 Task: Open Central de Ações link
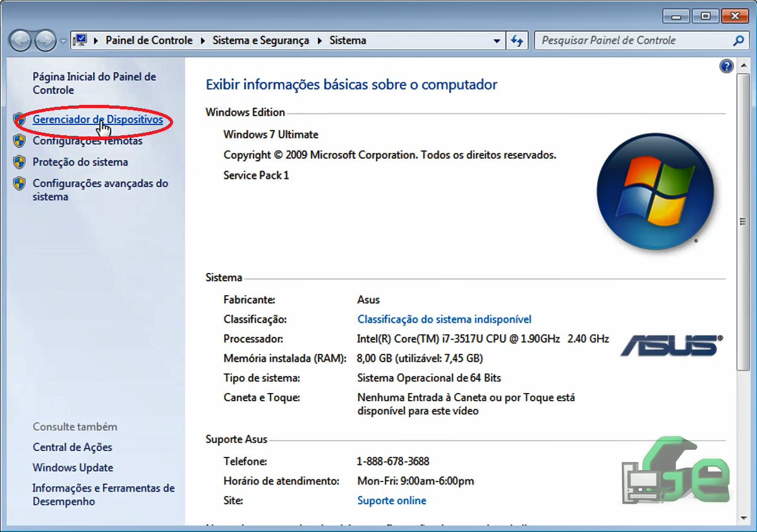[73, 447]
